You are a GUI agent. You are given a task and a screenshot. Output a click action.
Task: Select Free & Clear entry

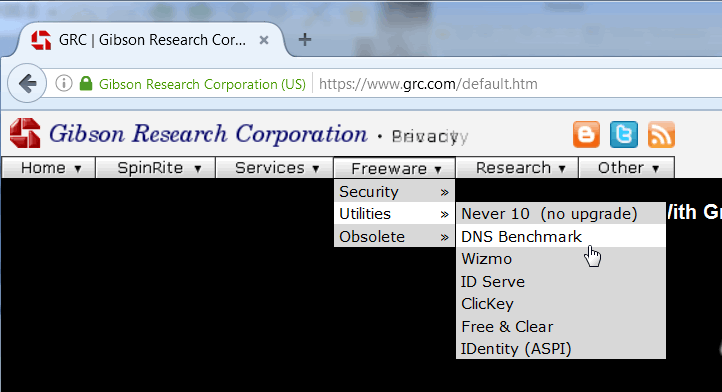(561, 327)
